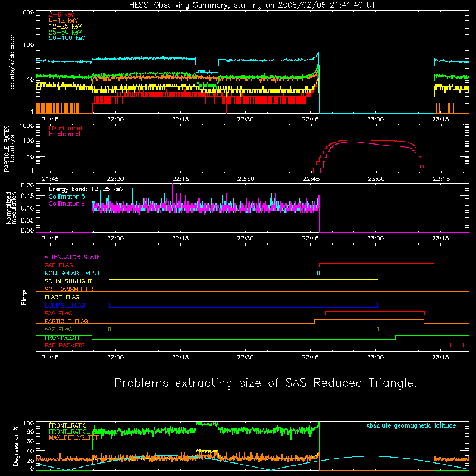Select the yellow FRONT_RATIO legend label
Image resolution: width=476 pixels, height=476 pixels.
68,425
